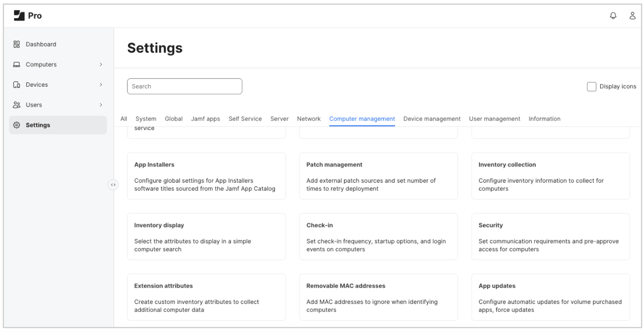Expand the Devices submenu chevron
644x330 pixels.
[x=101, y=85]
